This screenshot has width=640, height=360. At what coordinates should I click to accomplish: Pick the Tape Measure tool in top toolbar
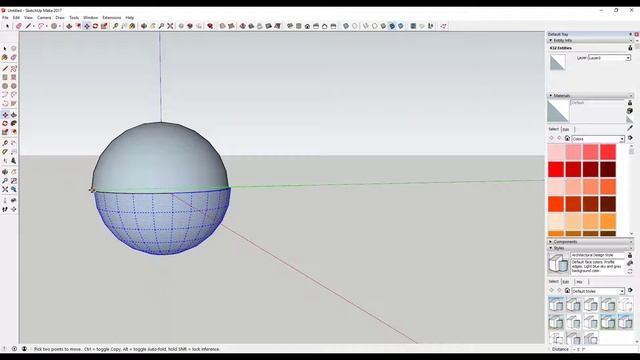coord(116,26)
